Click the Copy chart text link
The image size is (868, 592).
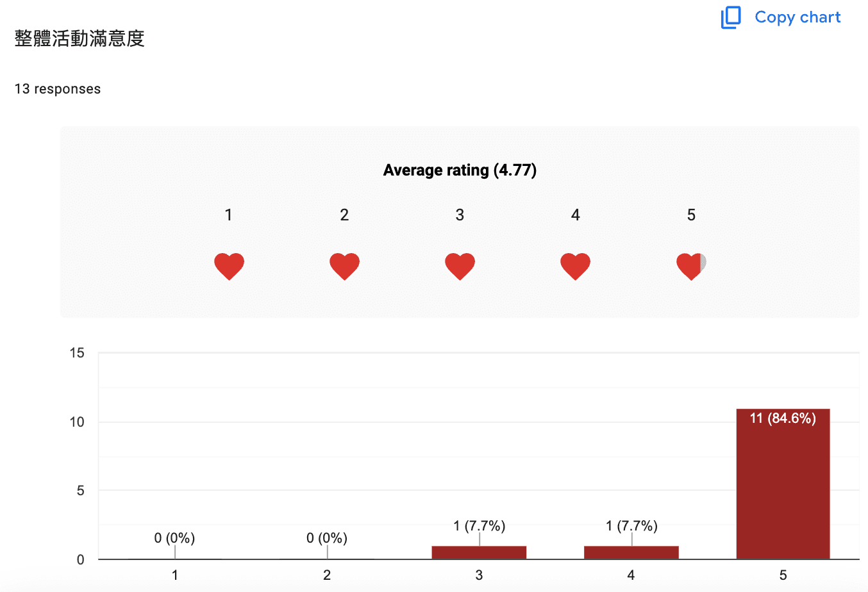[797, 17]
